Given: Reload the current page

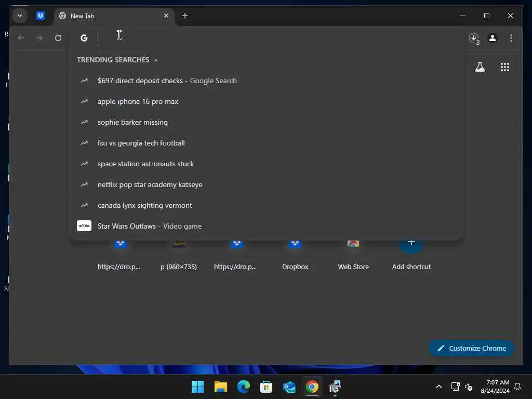Looking at the screenshot, I should (58, 38).
